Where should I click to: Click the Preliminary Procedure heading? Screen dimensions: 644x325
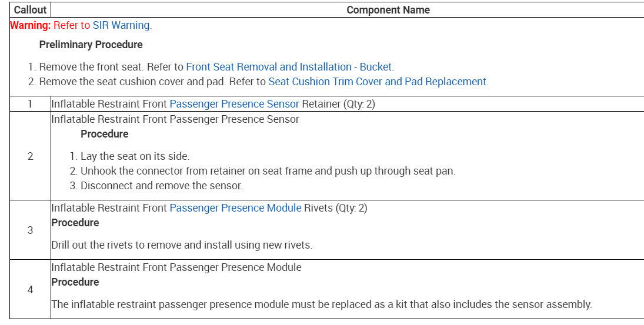[91, 45]
